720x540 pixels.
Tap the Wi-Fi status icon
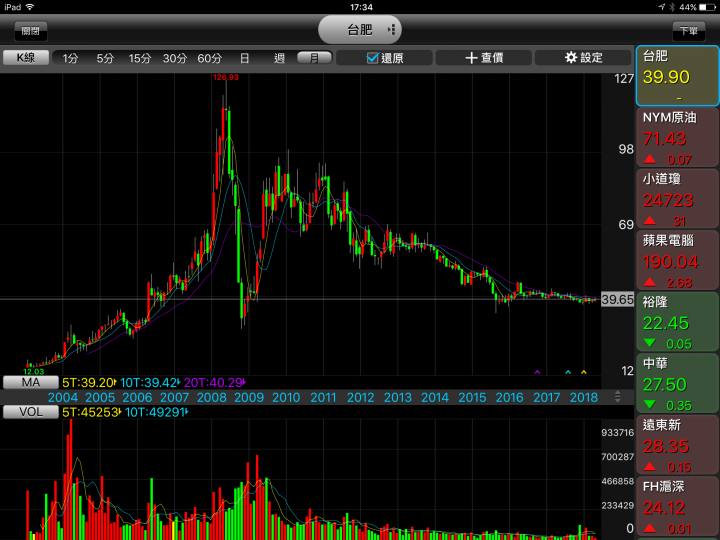click(30, 7)
